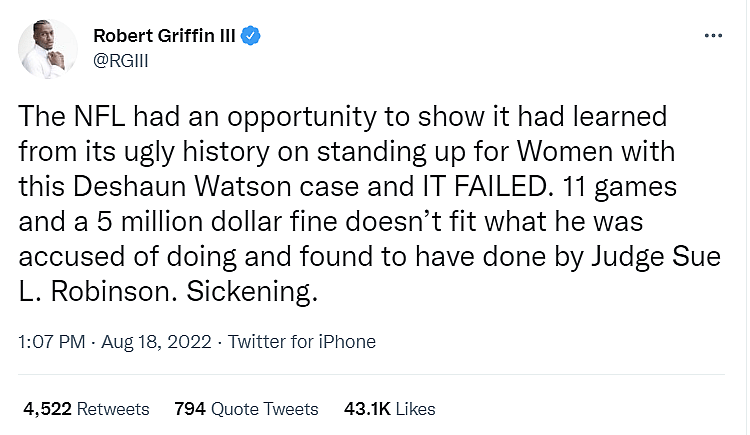Image resolution: width=750 pixels, height=435 pixels.
Task: Click the Robert Griffin III display name
Action: [x=167, y=37]
